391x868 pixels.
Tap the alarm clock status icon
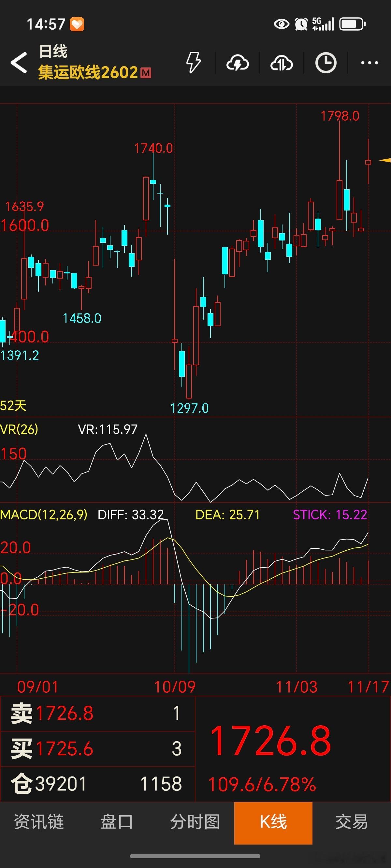(x=301, y=24)
